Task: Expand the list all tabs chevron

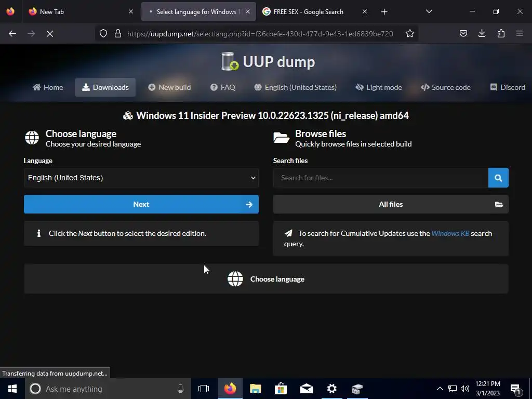Action: (429, 11)
